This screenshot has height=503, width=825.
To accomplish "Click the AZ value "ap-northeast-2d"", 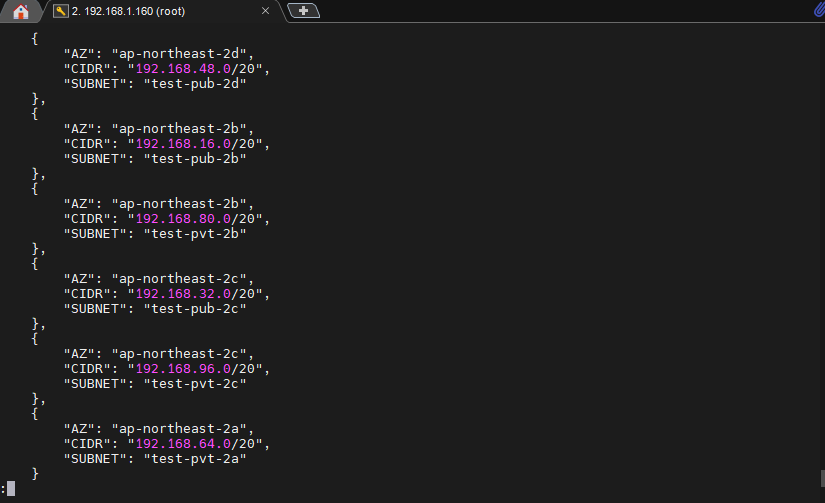I will click(179, 54).
